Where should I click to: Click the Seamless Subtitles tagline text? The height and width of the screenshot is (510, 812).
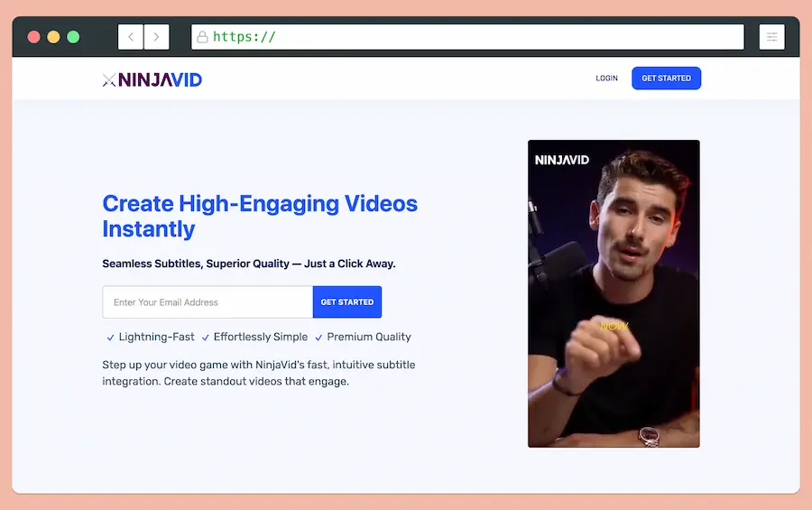pyautogui.click(x=249, y=264)
